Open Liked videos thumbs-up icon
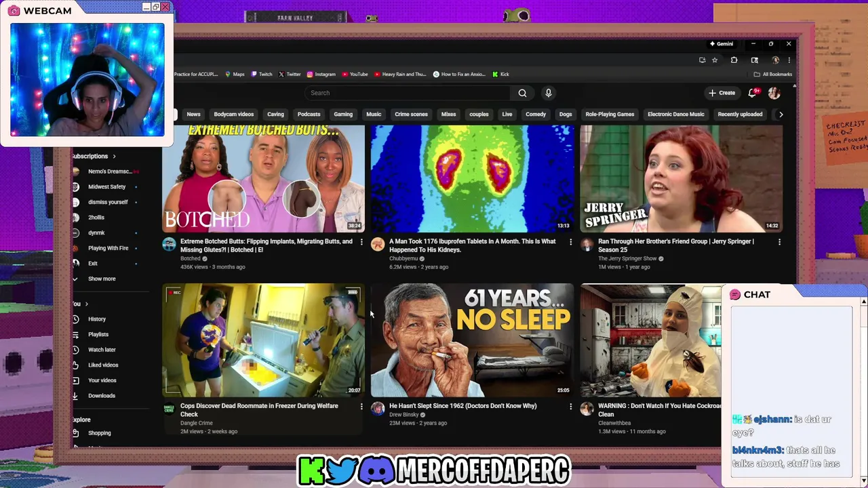Image resolution: width=868 pixels, height=488 pixels. pos(75,365)
